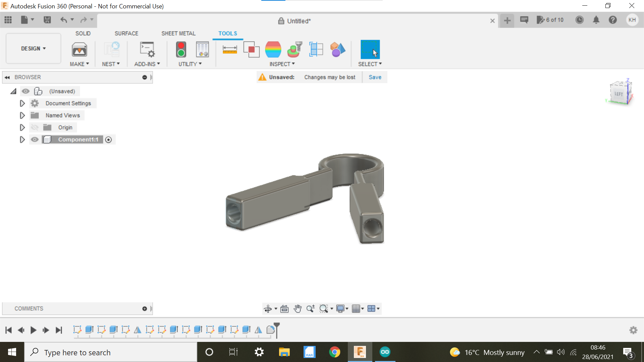This screenshot has height=362, width=644.
Task: Click the Pan hand icon
Action: tap(298, 309)
